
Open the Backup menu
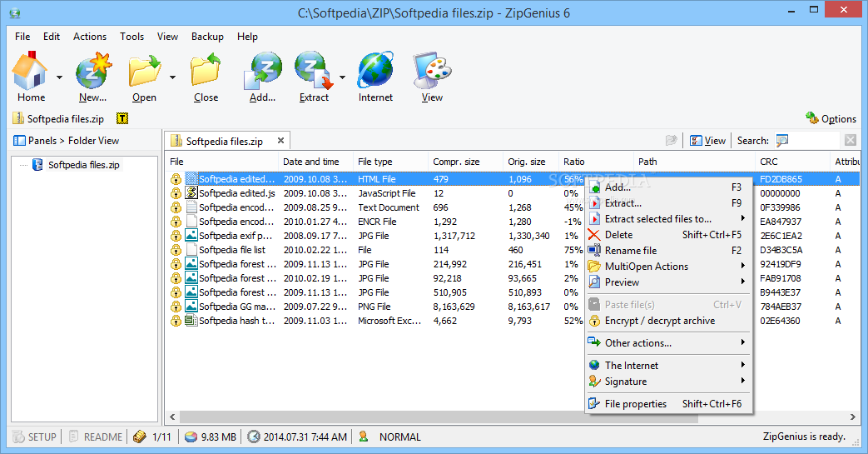[207, 37]
